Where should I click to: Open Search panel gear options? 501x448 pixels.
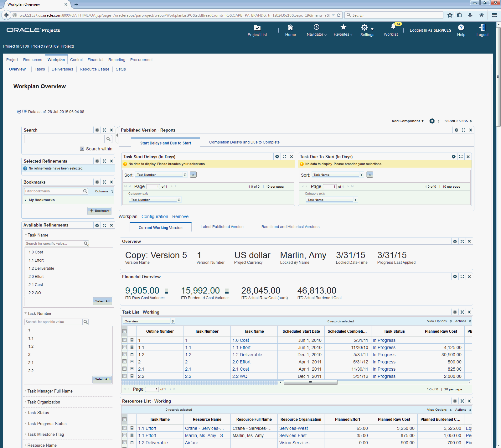pyautogui.click(x=97, y=130)
